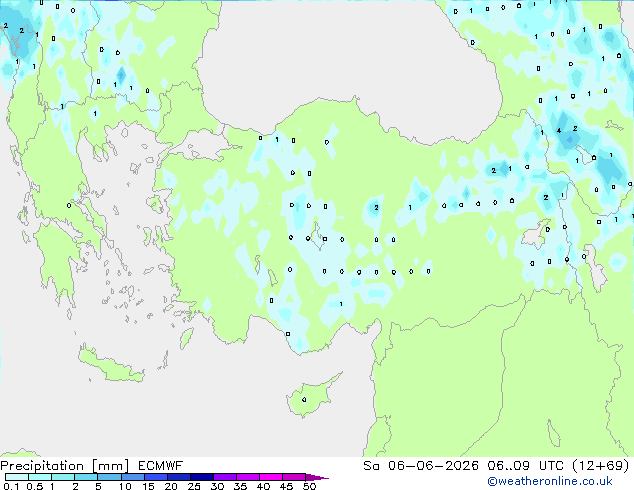Click the '0' value on Cyprus
Screen dimensions: 634x490
click(x=304, y=400)
